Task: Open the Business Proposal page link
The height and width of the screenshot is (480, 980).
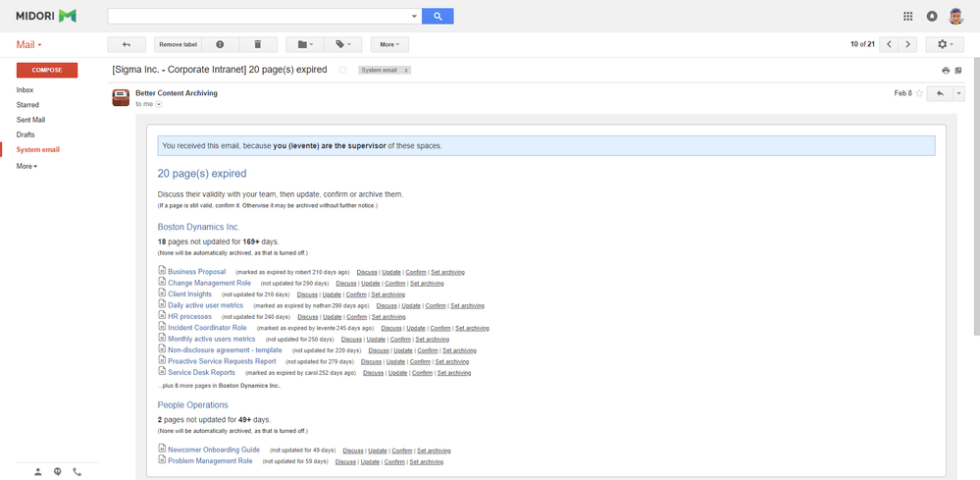Action: click(x=197, y=272)
